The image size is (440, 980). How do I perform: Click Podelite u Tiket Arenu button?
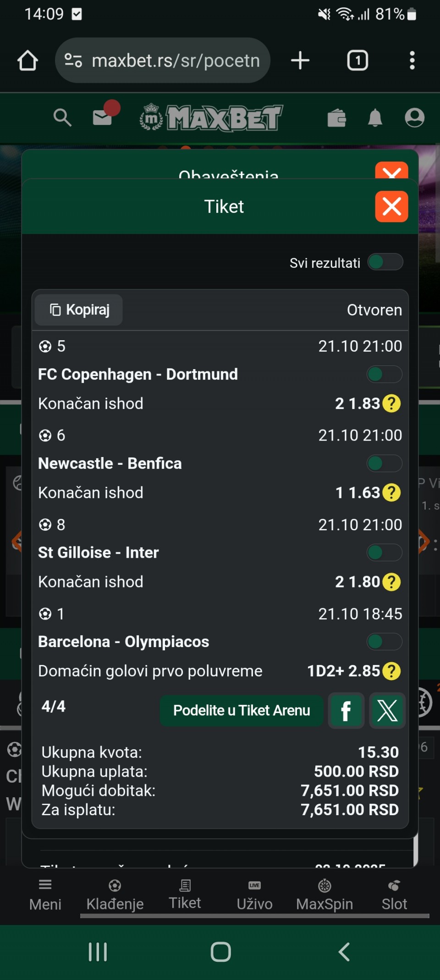click(242, 710)
